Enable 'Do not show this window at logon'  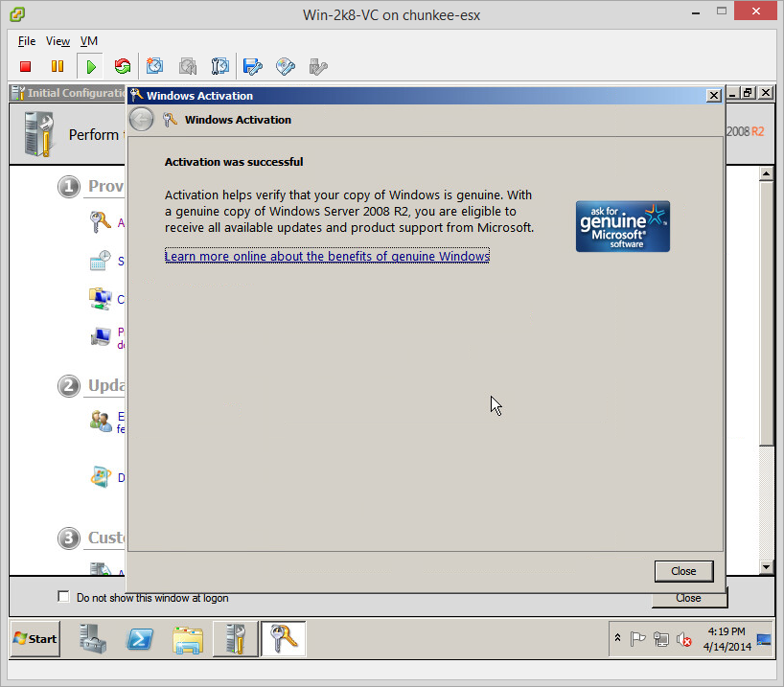[x=64, y=597]
